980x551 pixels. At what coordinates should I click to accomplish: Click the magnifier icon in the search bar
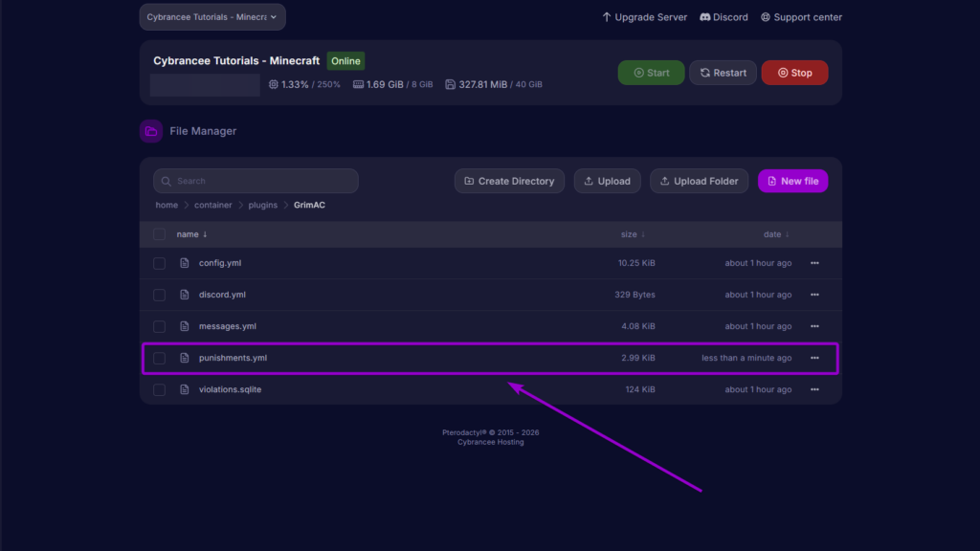(167, 181)
